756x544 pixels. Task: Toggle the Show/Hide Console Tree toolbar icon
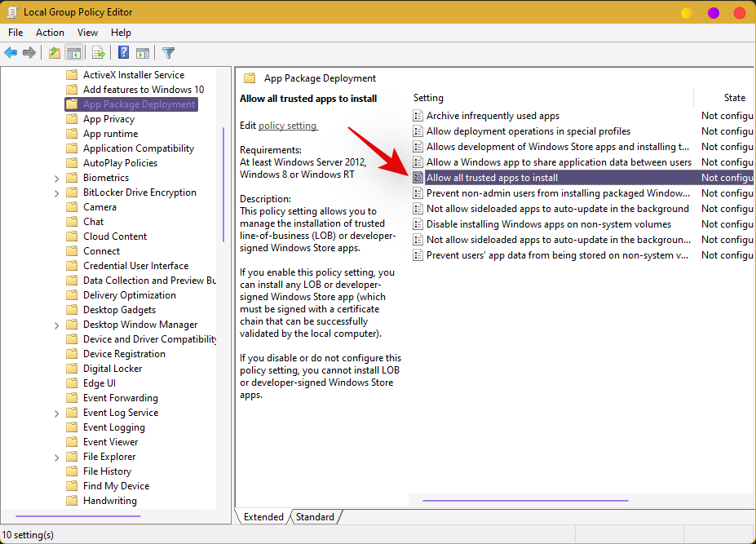click(74, 53)
